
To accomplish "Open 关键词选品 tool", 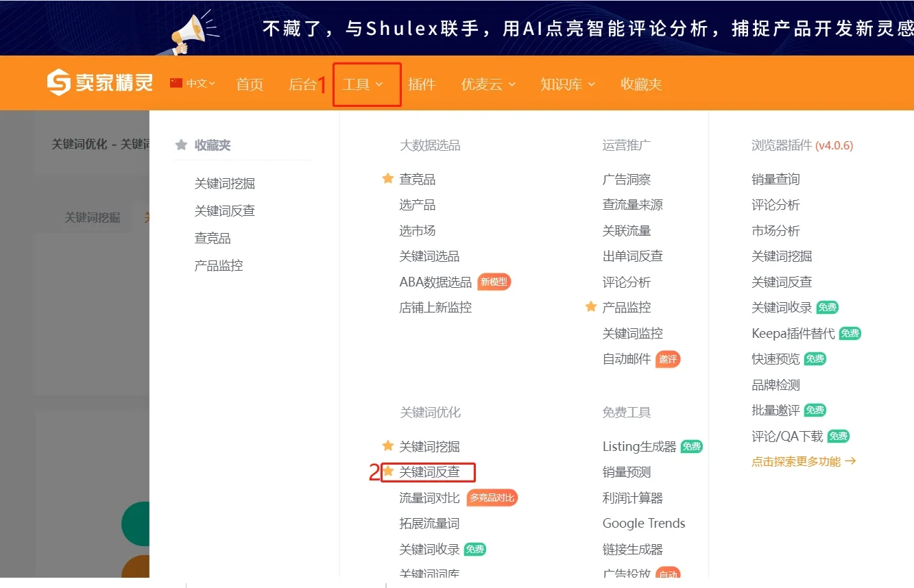I will click(429, 256).
